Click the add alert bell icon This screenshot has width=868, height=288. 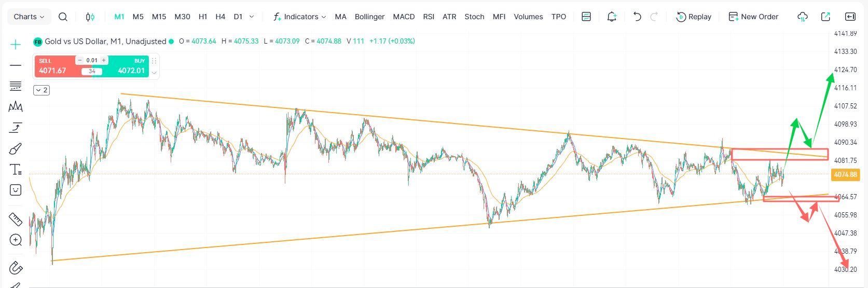[x=612, y=17]
